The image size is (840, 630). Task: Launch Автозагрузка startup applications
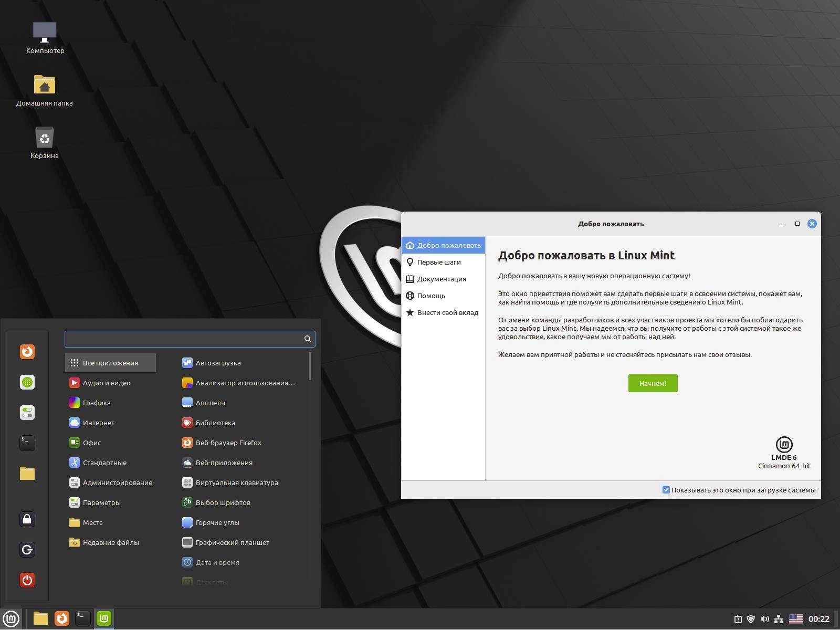tap(241, 363)
